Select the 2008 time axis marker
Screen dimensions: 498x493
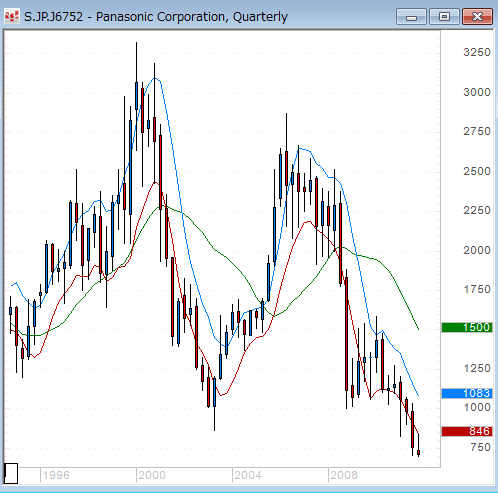[x=344, y=475]
